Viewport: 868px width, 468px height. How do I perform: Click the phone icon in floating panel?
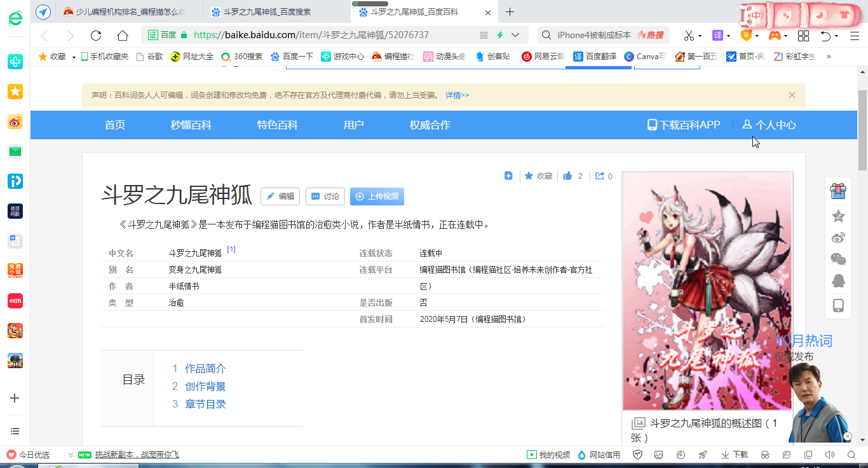coord(838,306)
